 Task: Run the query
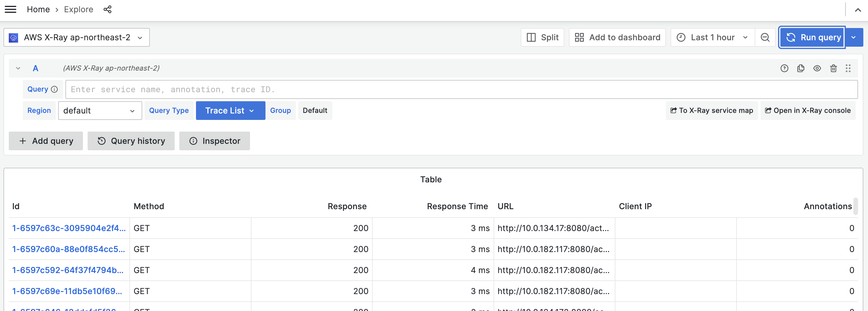tap(812, 37)
